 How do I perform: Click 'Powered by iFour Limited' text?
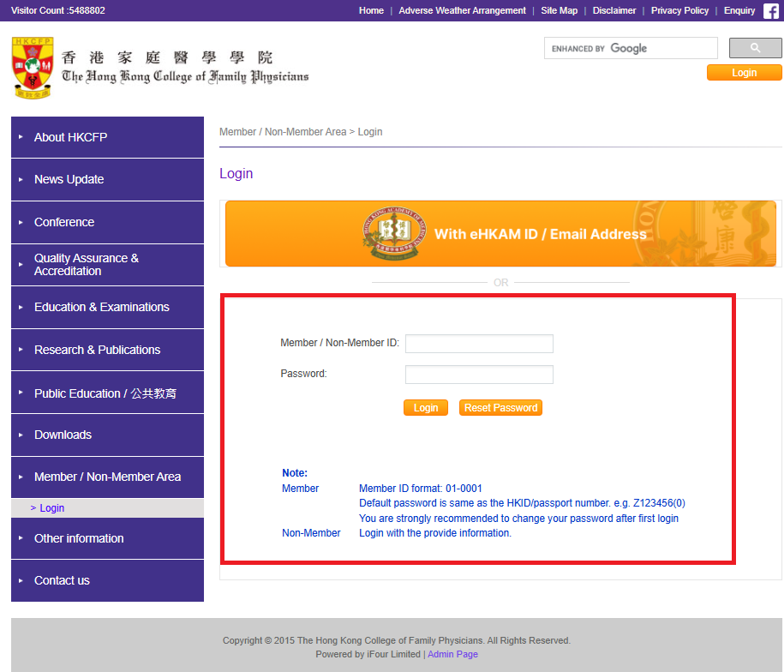(368, 654)
